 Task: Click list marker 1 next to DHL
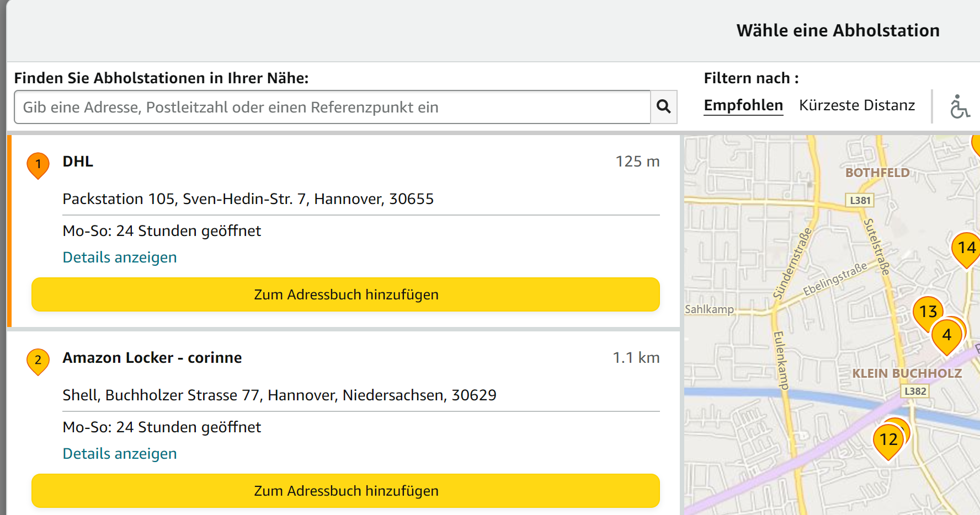click(38, 165)
